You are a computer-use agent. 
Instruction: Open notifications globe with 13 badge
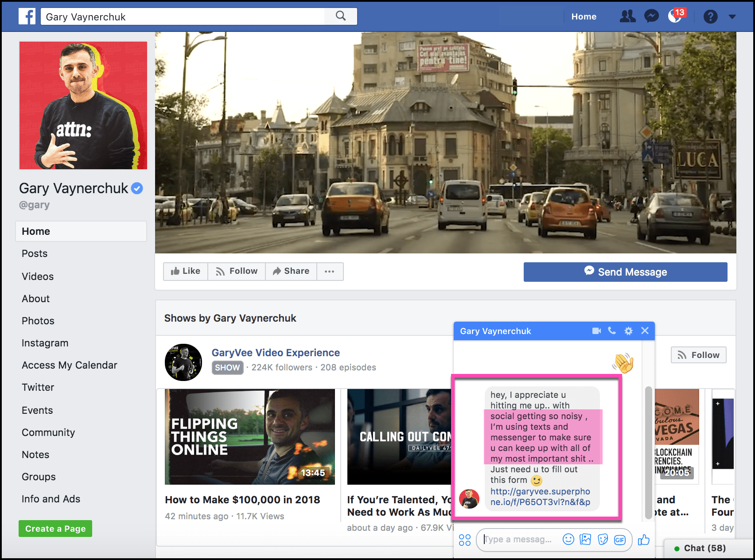pyautogui.click(x=675, y=16)
